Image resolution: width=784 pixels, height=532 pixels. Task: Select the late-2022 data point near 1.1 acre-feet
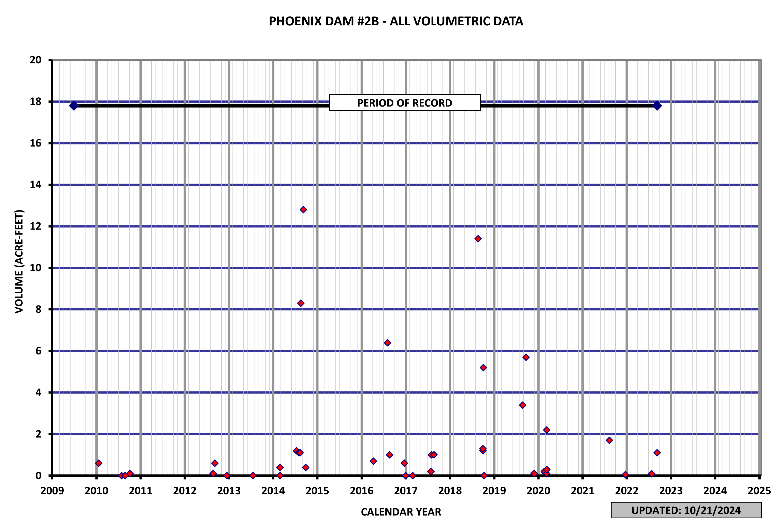point(657,453)
